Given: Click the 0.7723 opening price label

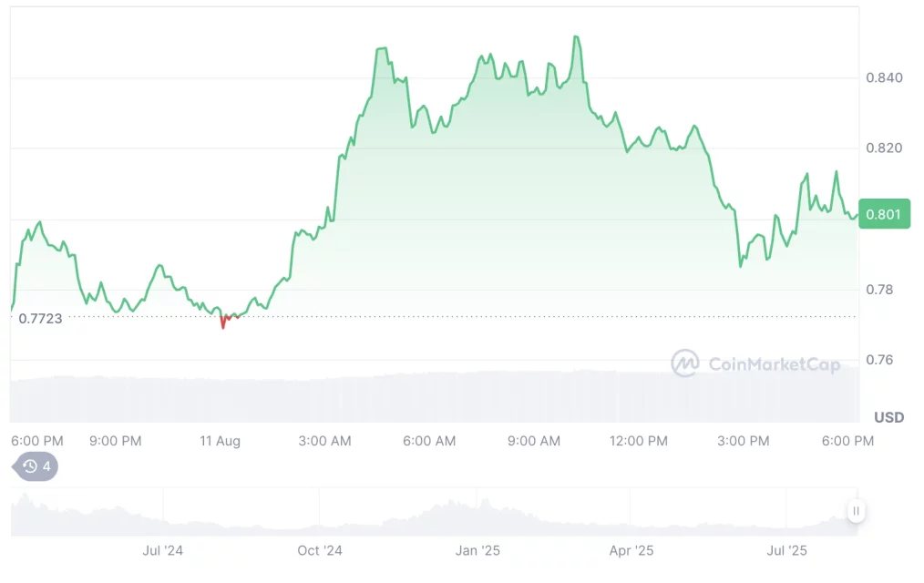Looking at the screenshot, I should (x=39, y=318).
